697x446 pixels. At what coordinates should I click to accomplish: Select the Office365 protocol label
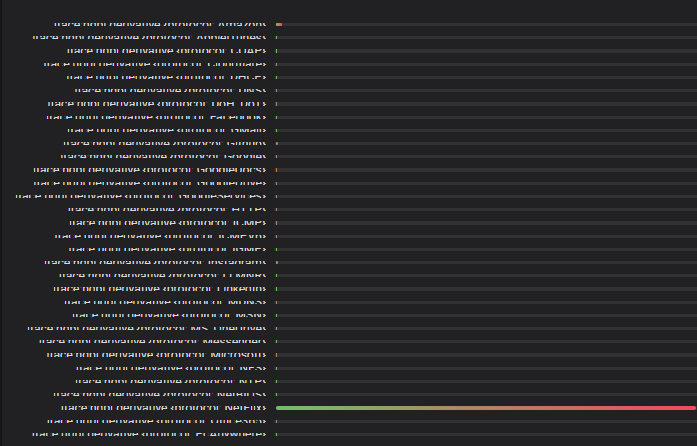156,421
